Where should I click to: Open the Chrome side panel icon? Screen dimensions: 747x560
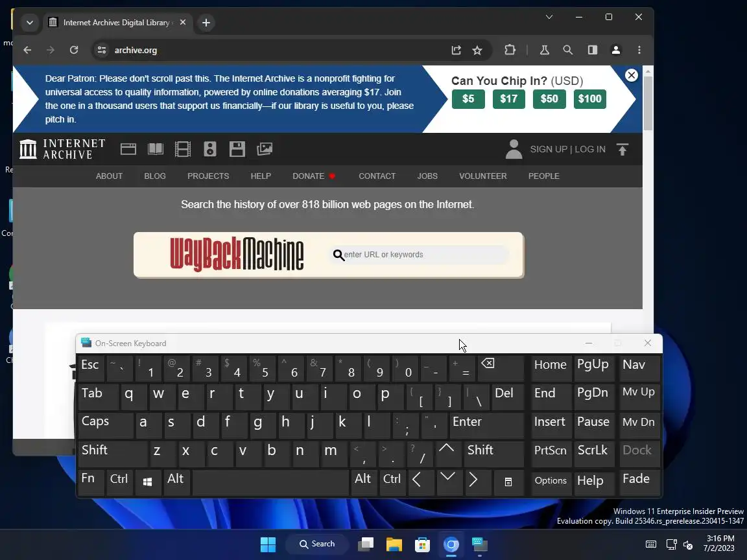click(592, 50)
